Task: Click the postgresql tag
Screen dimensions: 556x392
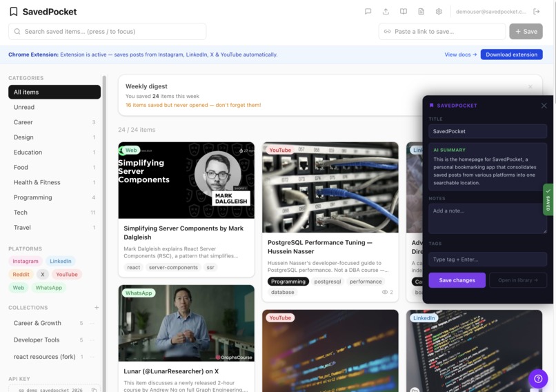Action: coord(327,282)
